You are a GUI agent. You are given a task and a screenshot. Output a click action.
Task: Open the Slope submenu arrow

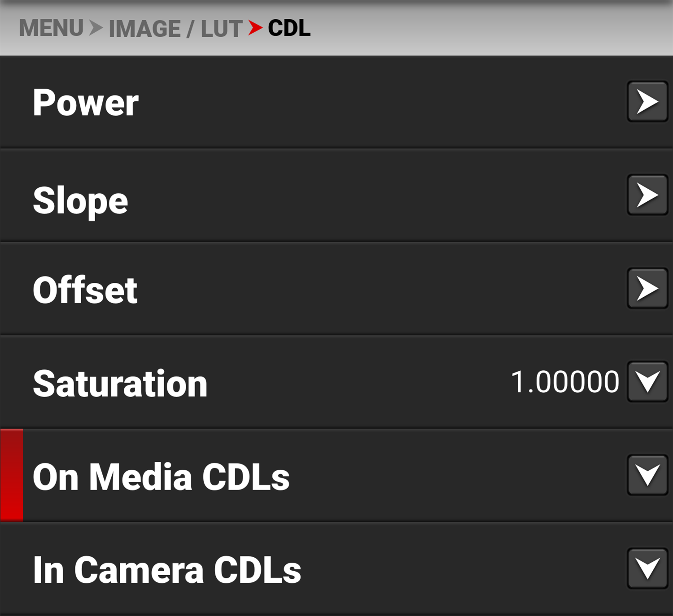click(x=647, y=195)
